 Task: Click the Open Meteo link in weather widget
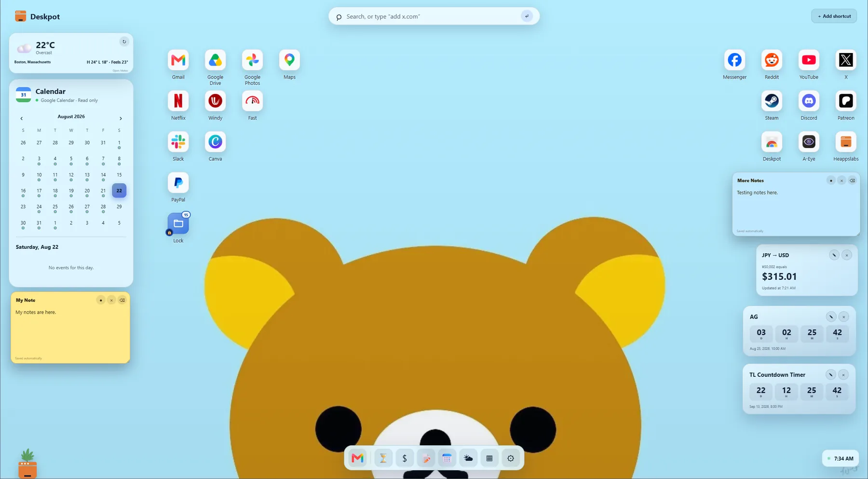120,70
